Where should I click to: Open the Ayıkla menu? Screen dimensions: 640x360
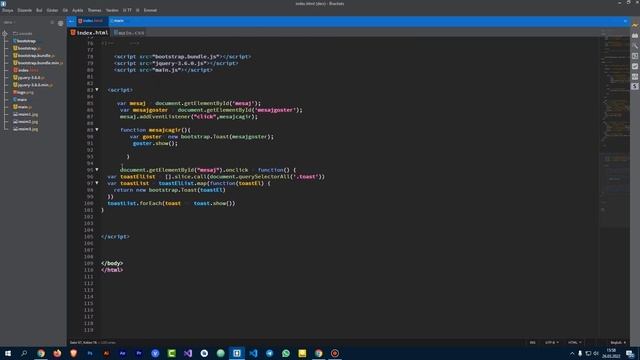click(x=78, y=10)
